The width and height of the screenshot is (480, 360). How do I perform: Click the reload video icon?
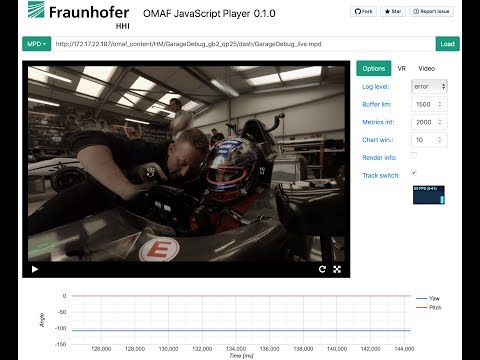[x=322, y=269]
